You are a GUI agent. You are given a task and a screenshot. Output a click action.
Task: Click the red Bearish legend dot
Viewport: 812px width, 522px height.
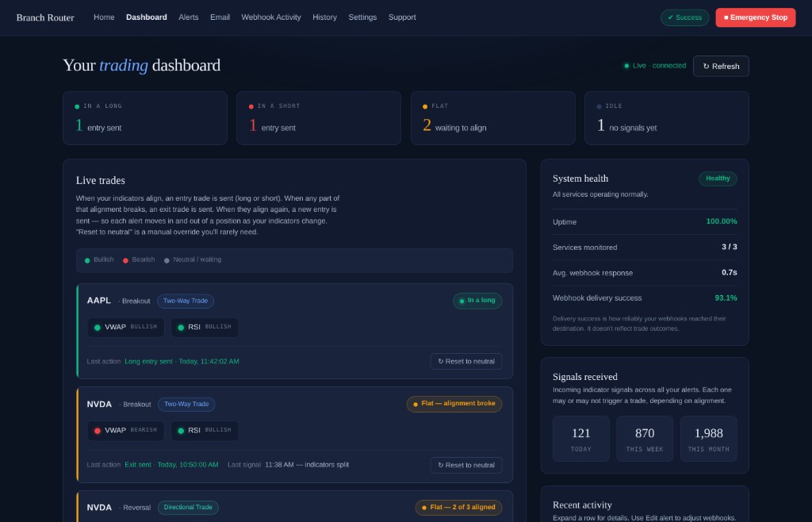click(125, 260)
